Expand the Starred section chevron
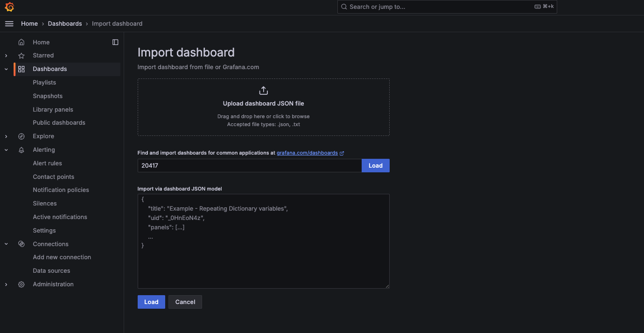 point(6,55)
